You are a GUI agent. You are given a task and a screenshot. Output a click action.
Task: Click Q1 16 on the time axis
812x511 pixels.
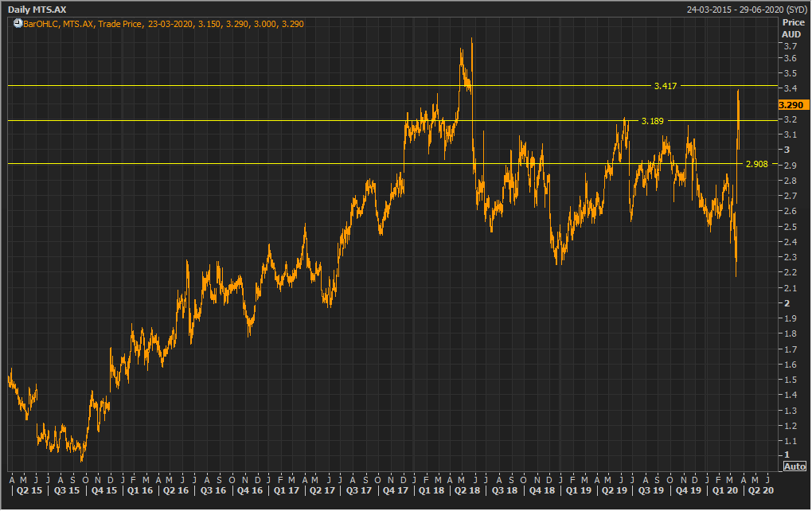(140, 491)
